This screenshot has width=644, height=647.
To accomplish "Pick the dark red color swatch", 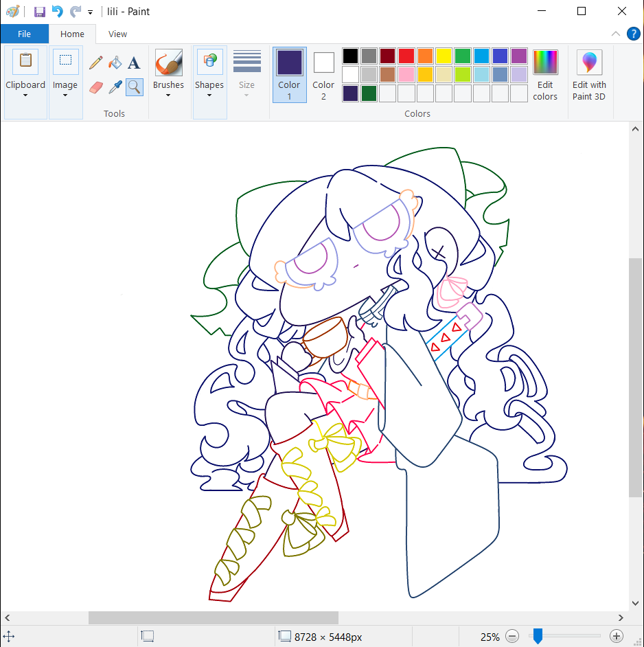I will click(387, 56).
